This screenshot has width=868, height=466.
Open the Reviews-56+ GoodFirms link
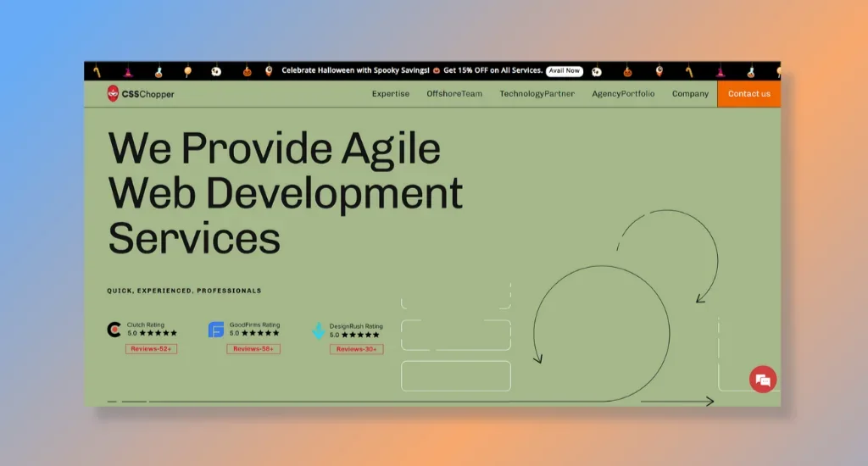[253, 349]
